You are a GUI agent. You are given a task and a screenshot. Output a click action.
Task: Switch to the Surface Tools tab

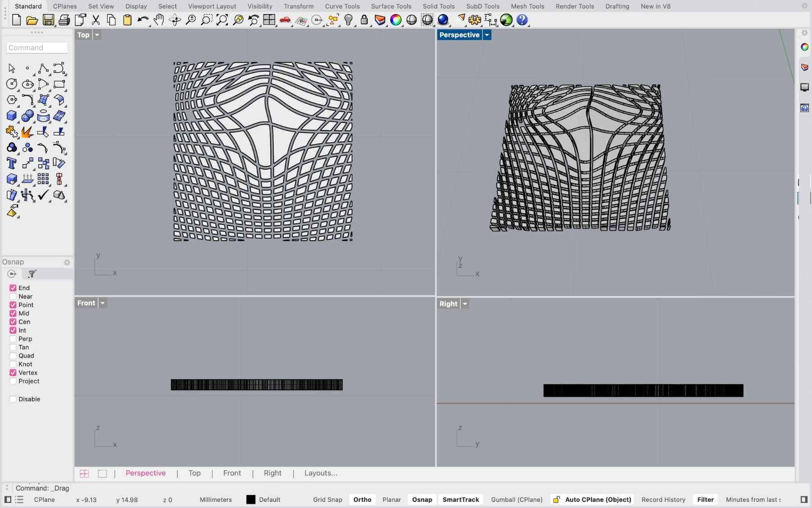tap(391, 6)
